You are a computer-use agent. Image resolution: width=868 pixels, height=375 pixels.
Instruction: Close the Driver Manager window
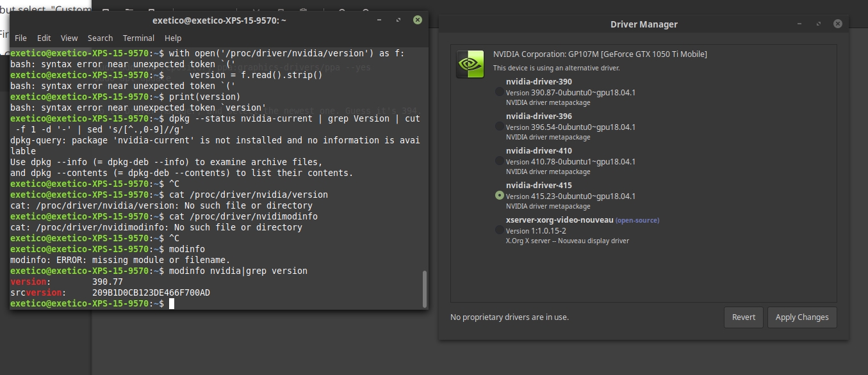(838, 24)
